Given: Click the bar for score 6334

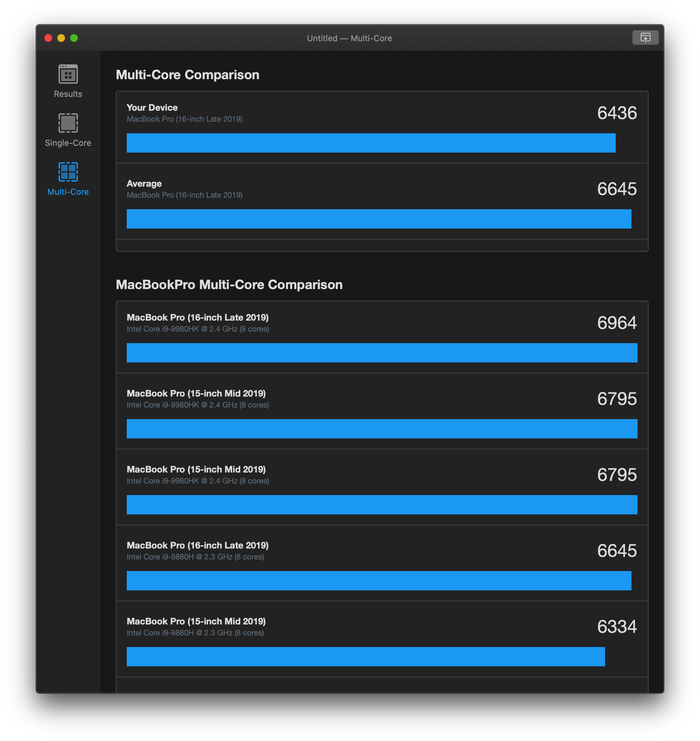Looking at the screenshot, I should [x=366, y=657].
